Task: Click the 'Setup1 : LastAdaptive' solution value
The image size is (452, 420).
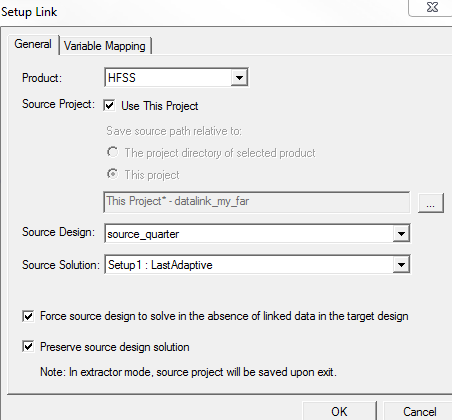Action: click(x=160, y=265)
